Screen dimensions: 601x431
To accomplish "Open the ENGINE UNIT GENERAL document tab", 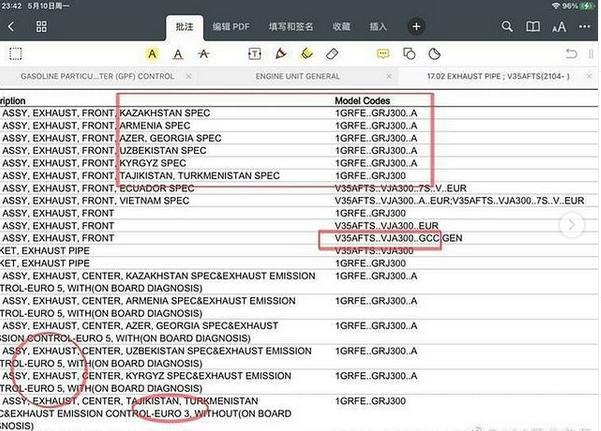I will pyautogui.click(x=299, y=77).
